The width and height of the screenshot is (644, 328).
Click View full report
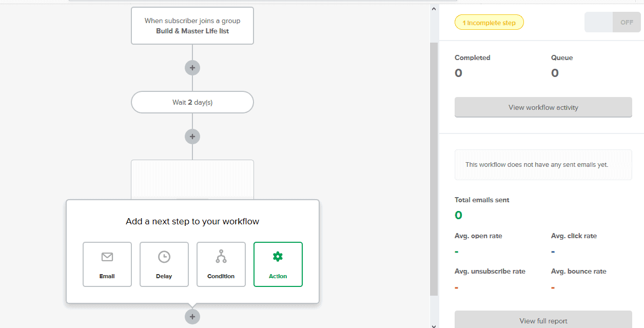543,321
